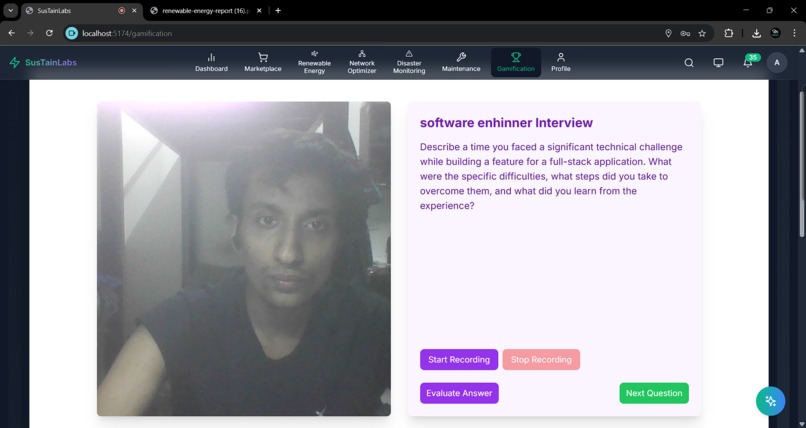Open notifications bell with 35 badge
This screenshot has height=428, width=806.
[x=748, y=62]
